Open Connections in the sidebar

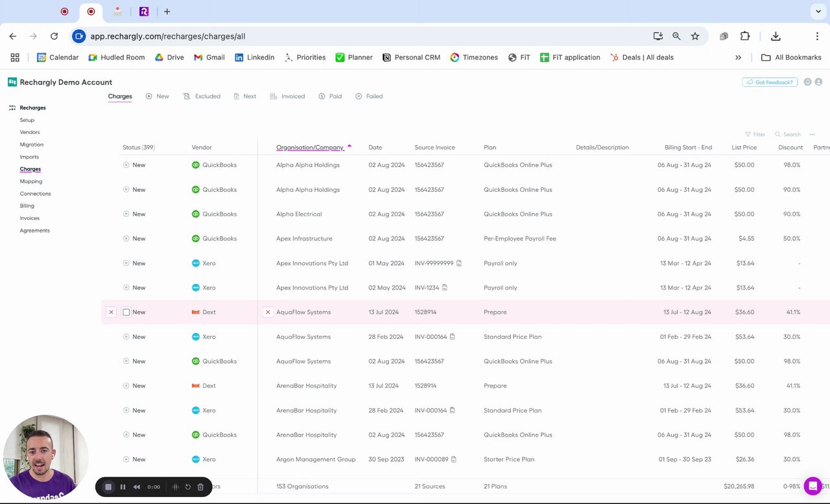point(35,194)
